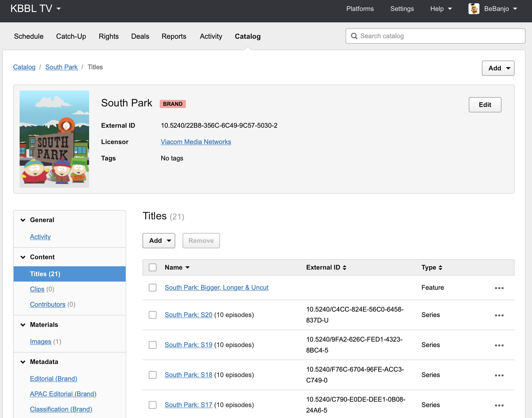Select the South Park: S18 row checkbox
Screen dimensions: 532x418
[x=153, y=375]
